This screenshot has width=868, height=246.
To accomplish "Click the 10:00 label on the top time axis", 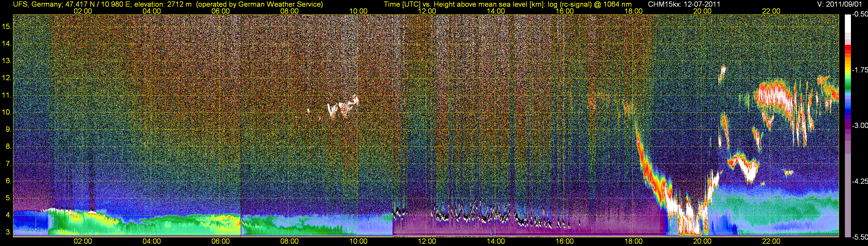I will [x=358, y=11].
